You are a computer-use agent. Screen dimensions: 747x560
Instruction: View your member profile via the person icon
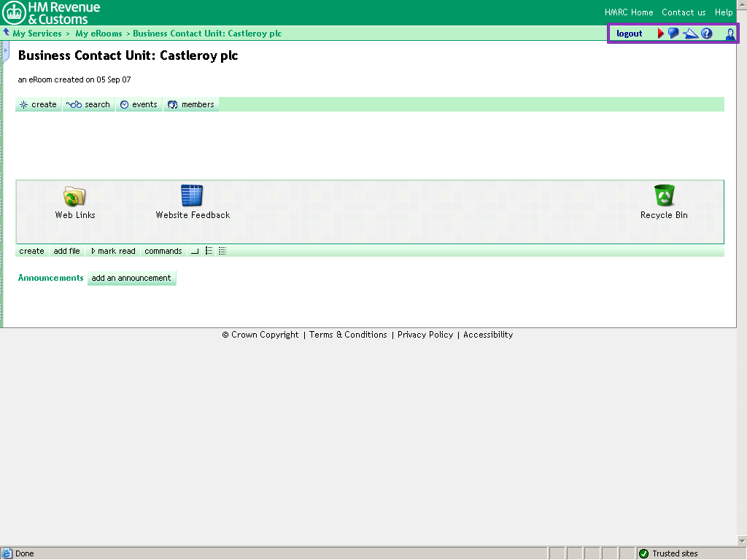(730, 33)
